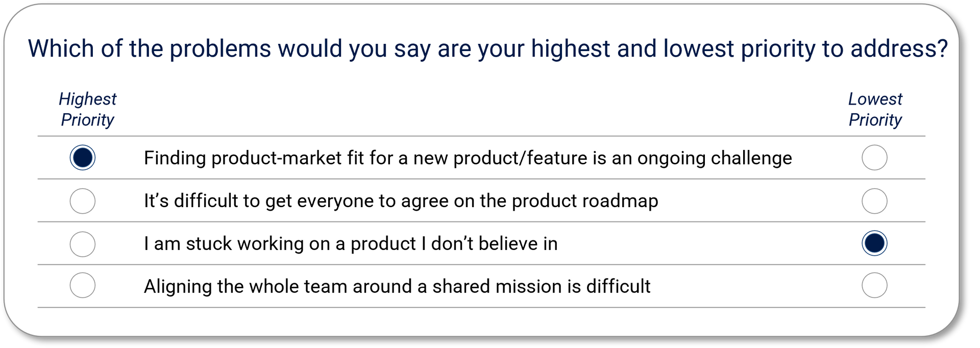Viewport: 980px width, 348px height.
Task: Click the survey question title text
Action: coord(487,49)
